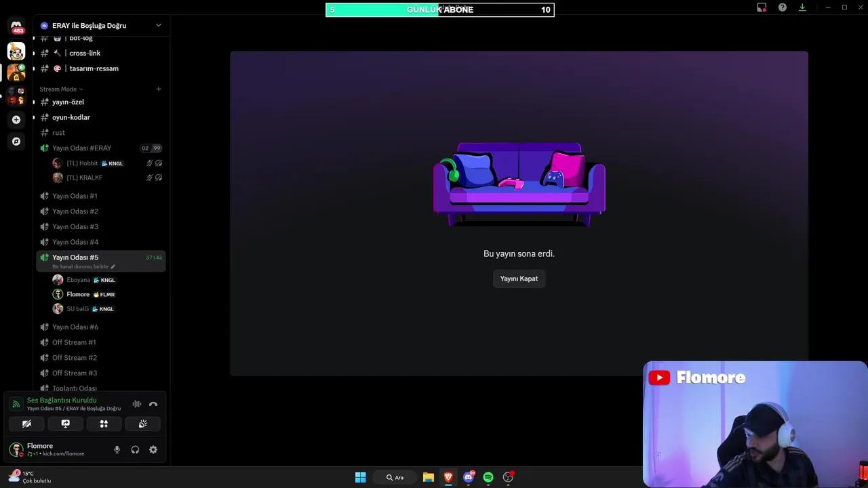Open Spotify from taskbar
This screenshot has width=868, height=488.
click(488, 477)
